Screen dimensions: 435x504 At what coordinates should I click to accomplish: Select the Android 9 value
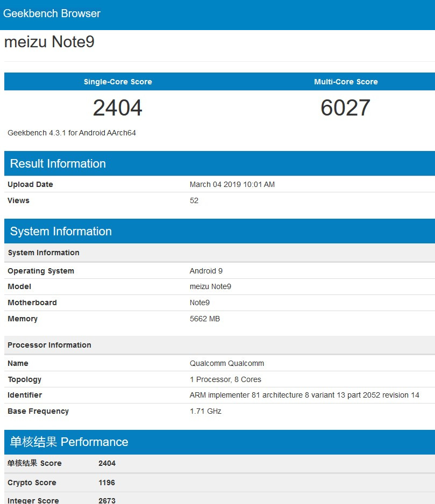point(206,271)
